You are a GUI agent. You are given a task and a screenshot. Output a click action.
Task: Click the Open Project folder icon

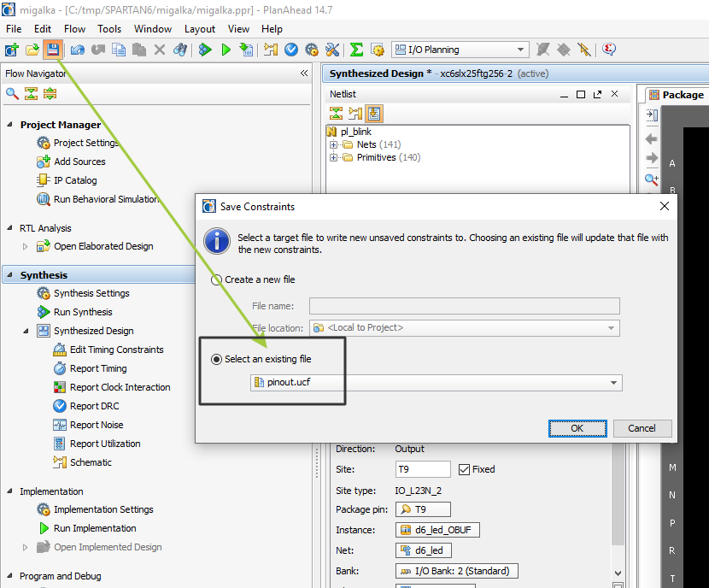[32, 50]
